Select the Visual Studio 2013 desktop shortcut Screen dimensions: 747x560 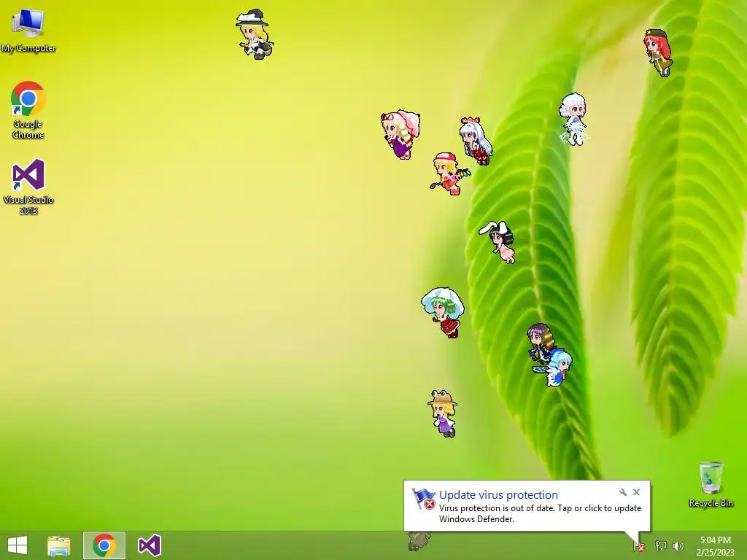click(x=28, y=187)
